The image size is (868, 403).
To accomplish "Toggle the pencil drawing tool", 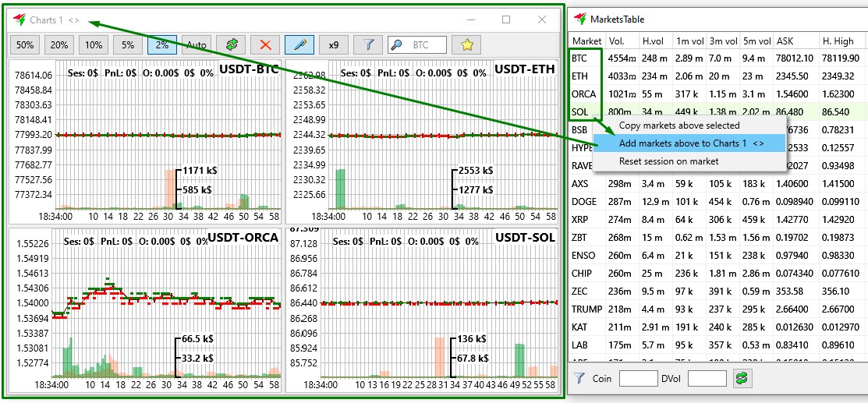I will [299, 45].
